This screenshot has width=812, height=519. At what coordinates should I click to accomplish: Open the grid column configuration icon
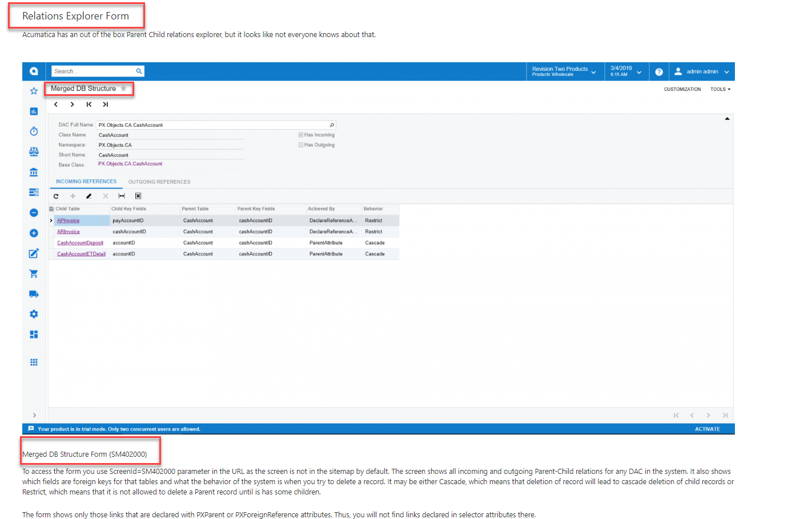tap(51, 209)
